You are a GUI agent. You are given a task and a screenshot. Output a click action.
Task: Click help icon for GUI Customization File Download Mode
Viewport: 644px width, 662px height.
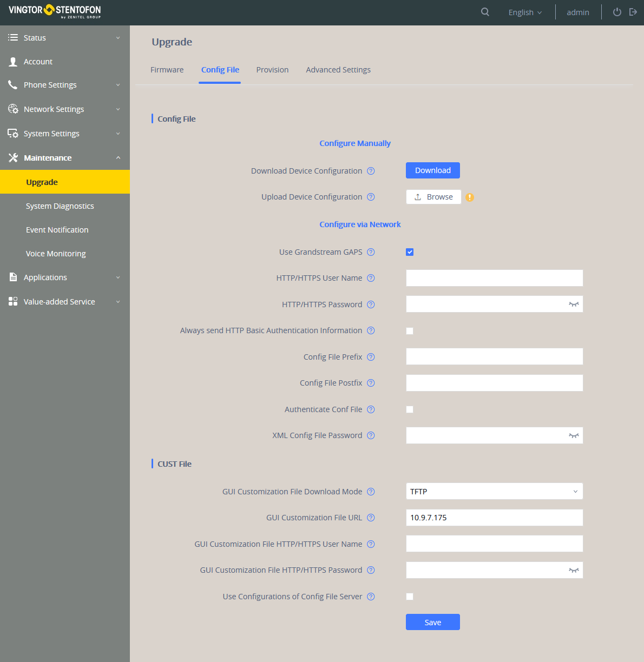[371, 492]
